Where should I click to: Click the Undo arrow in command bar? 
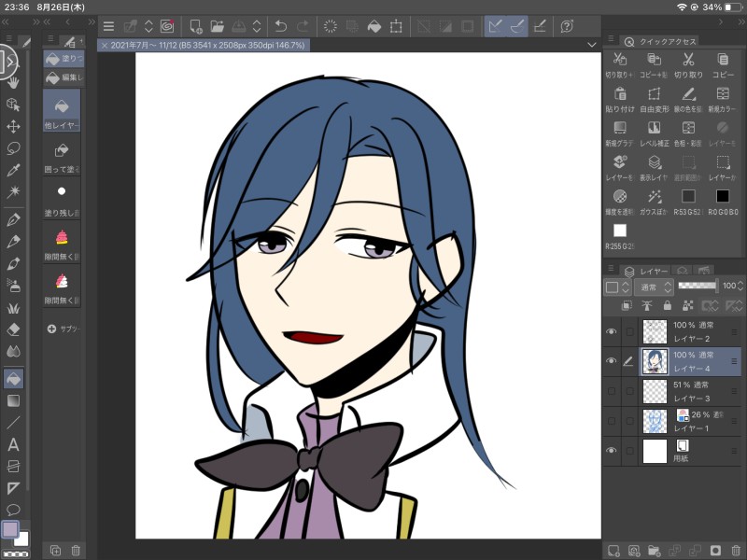(x=281, y=26)
